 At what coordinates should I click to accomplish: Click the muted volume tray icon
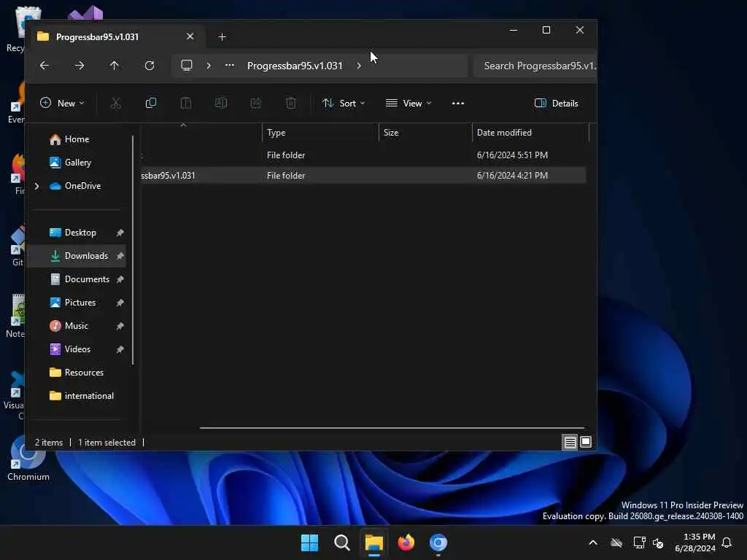click(659, 542)
